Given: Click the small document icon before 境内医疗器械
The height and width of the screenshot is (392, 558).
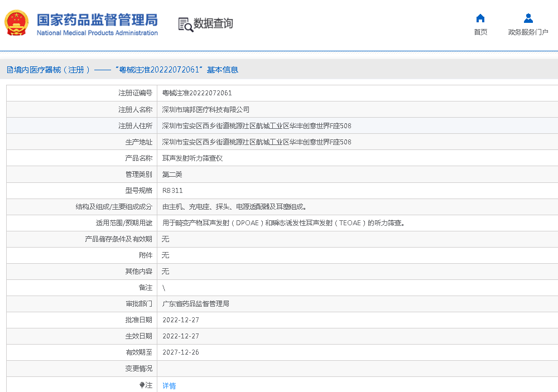Looking at the screenshot, I should (x=9, y=70).
